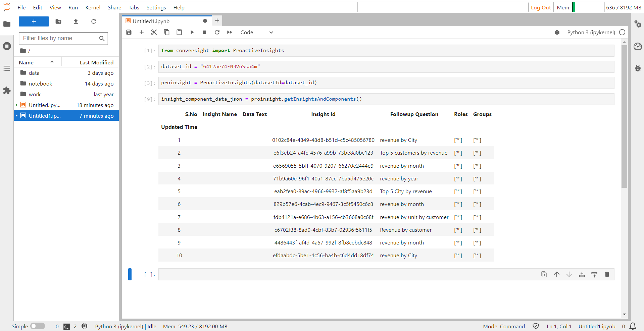Open the Tabs menu
The height and width of the screenshot is (331, 644).
(x=134, y=7)
